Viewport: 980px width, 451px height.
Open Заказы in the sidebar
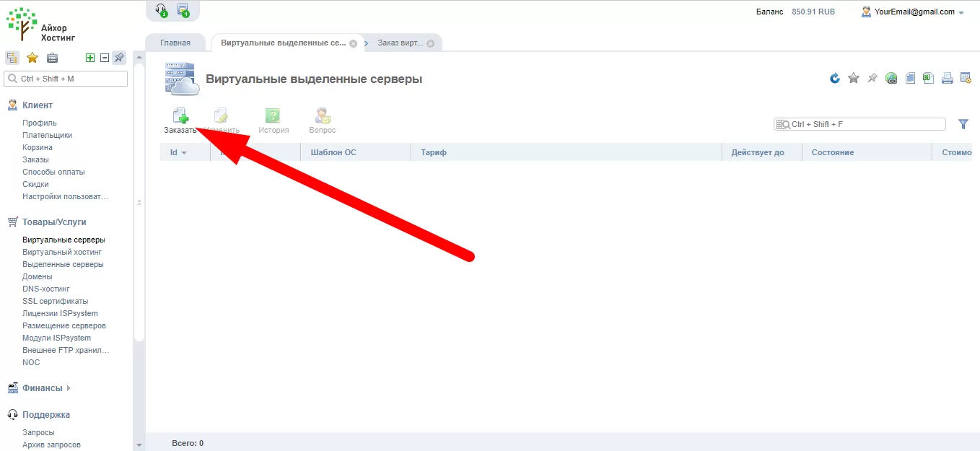[35, 159]
